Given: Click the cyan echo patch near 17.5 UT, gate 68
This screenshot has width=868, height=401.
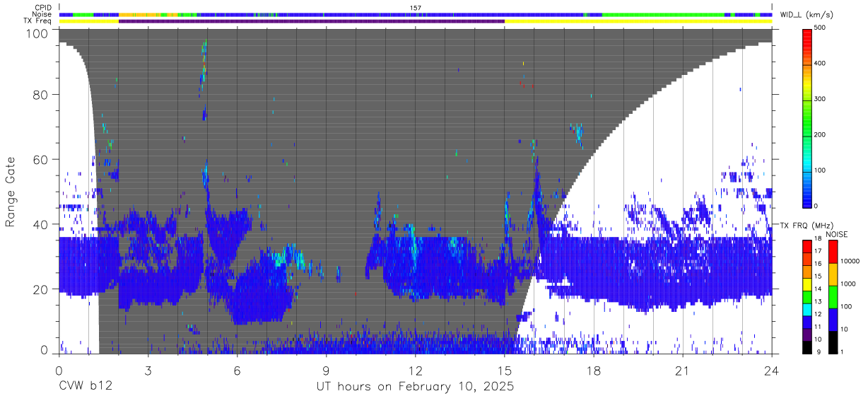Looking at the screenshot, I should (578, 132).
